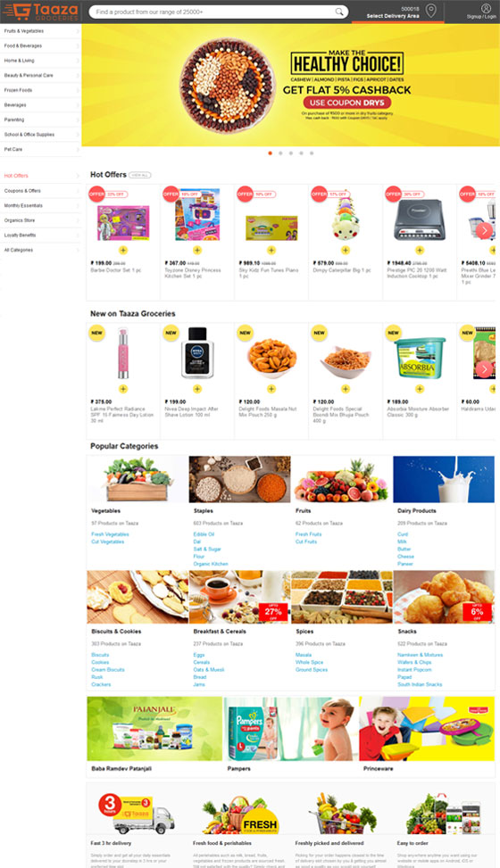Image resolution: width=500 pixels, height=868 pixels.
Task: Select the first banner carousel dot
Action: click(270, 153)
